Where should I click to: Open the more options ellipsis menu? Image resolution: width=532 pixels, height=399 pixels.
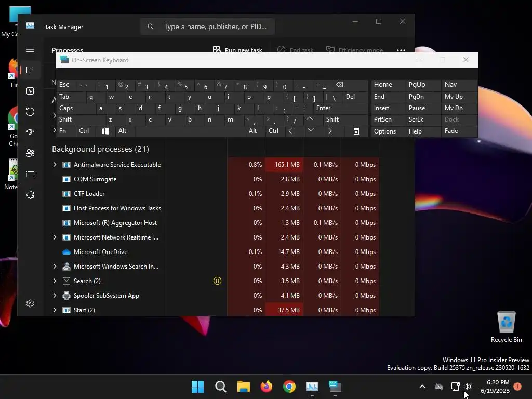click(401, 50)
